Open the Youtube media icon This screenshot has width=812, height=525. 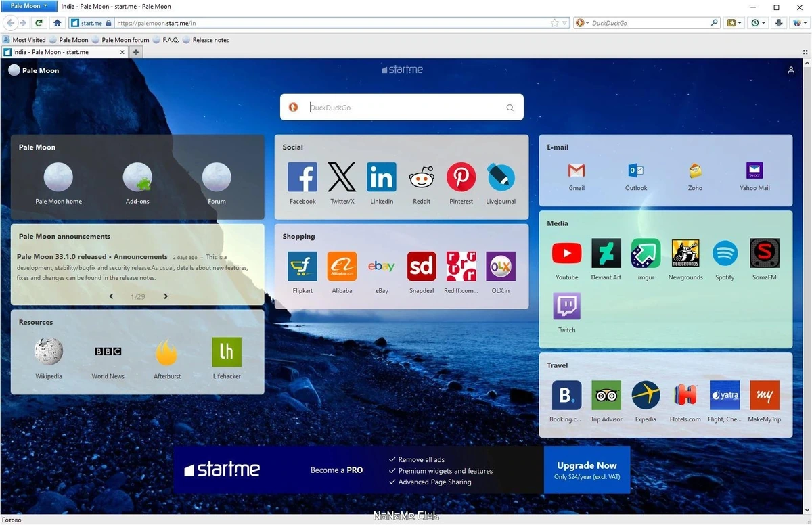[567, 253]
